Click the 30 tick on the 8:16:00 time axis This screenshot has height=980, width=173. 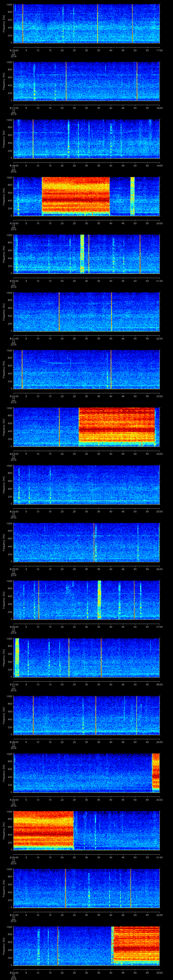[86, 50]
